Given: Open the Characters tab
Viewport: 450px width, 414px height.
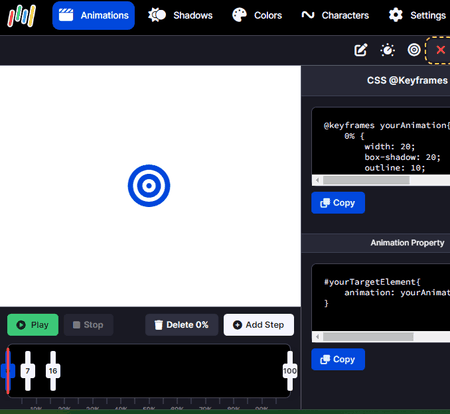Looking at the screenshot, I should [x=335, y=15].
